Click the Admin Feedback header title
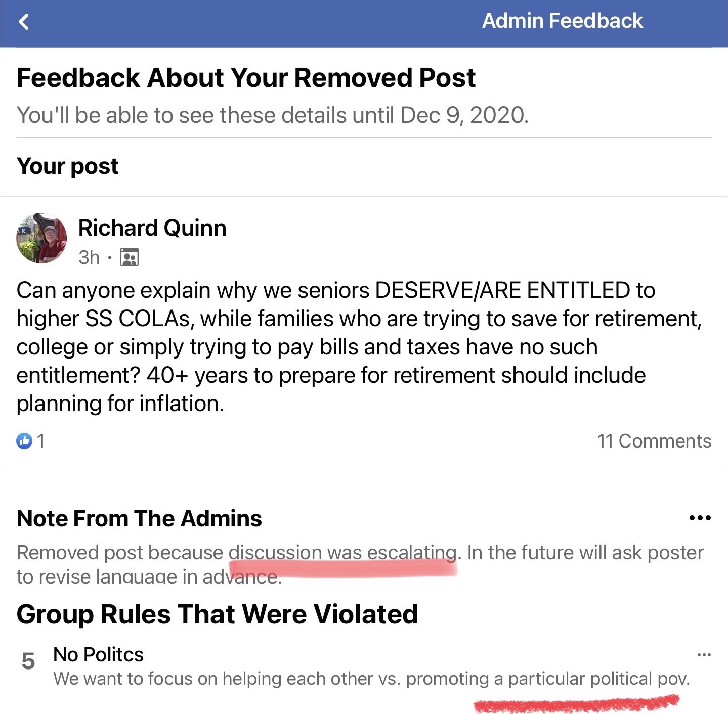This screenshot has height=714, width=728. tap(562, 21)
